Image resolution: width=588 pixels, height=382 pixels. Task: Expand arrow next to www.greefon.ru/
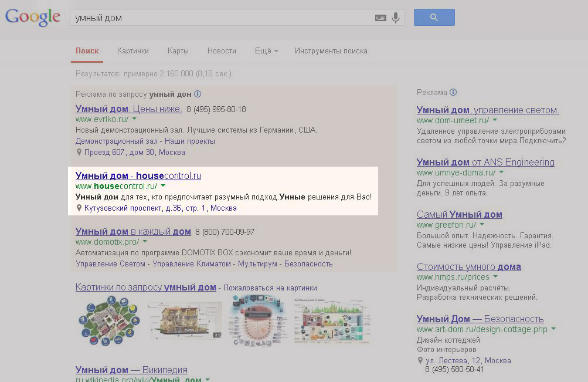click(482, 224)
